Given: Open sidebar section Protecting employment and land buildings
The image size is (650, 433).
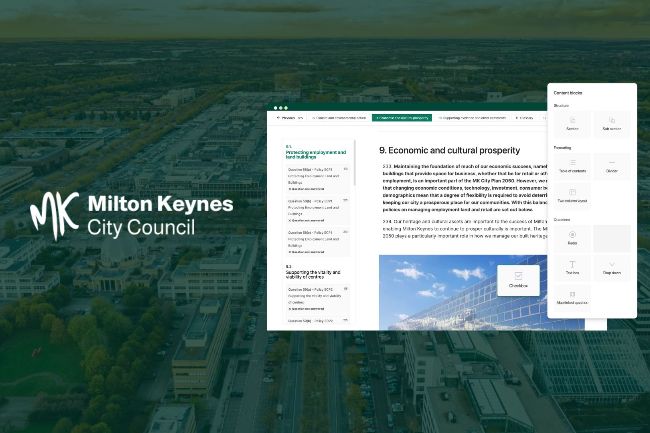Looking at the screenshot, I should 315,152.
